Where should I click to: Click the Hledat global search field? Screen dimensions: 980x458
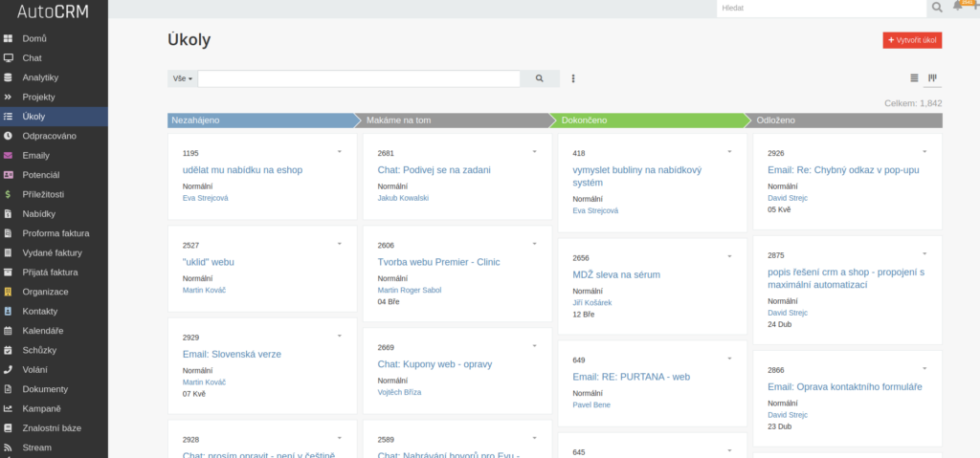pos(821,8)
